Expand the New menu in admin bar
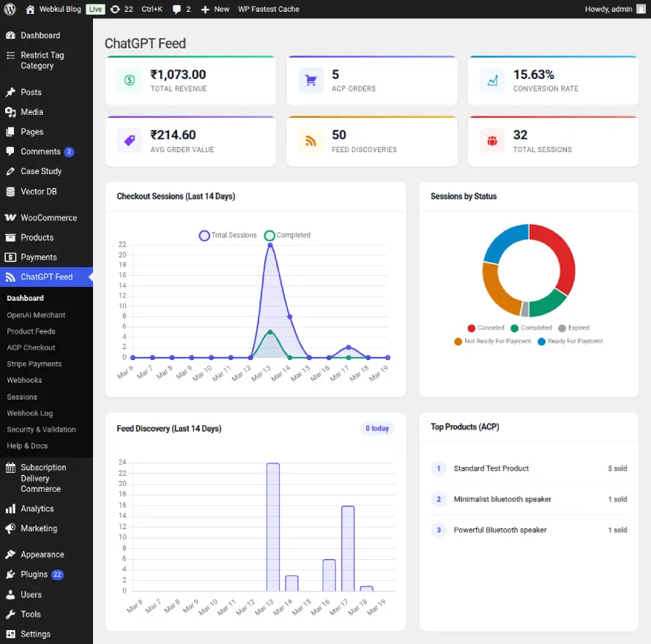 click(215, 9)
